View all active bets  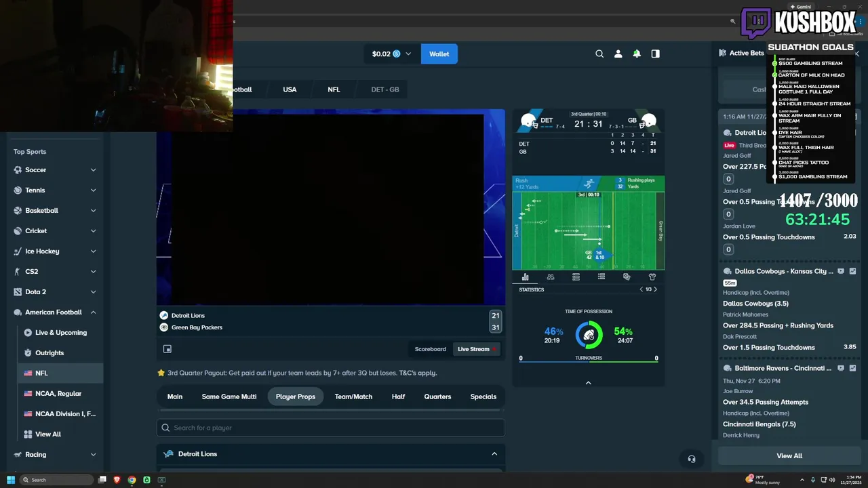click(x=789, y=456)
